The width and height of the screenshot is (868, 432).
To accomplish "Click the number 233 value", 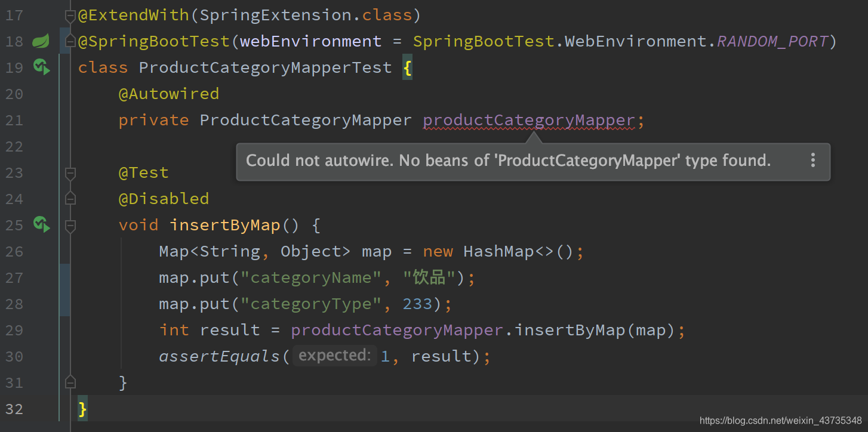I will (417, 304).
